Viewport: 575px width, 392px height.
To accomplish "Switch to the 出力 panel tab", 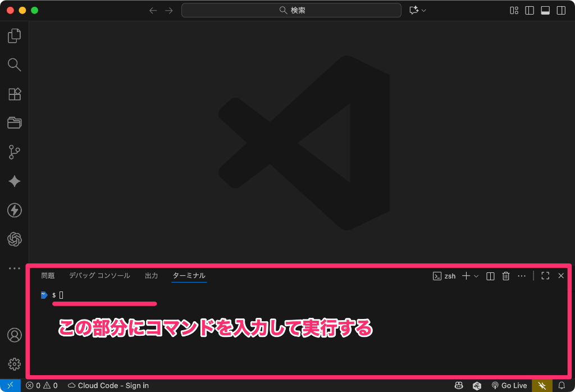I will click(x=152, y=276).
